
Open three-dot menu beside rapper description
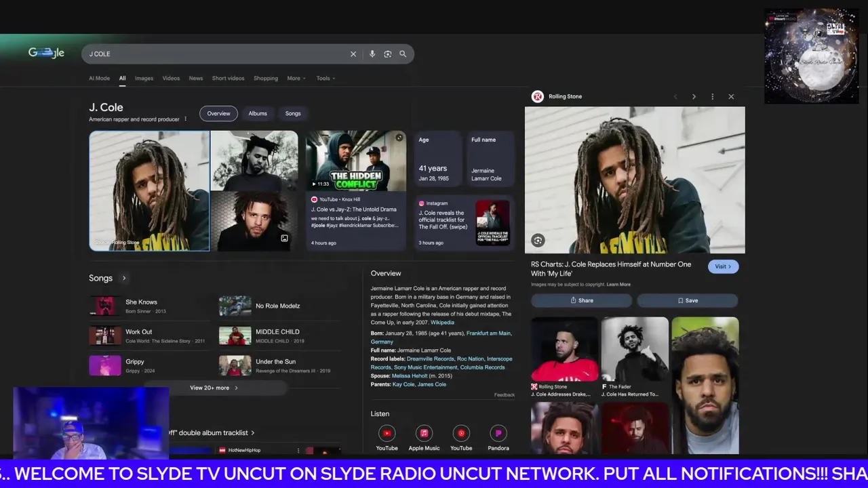click(185, 119)
